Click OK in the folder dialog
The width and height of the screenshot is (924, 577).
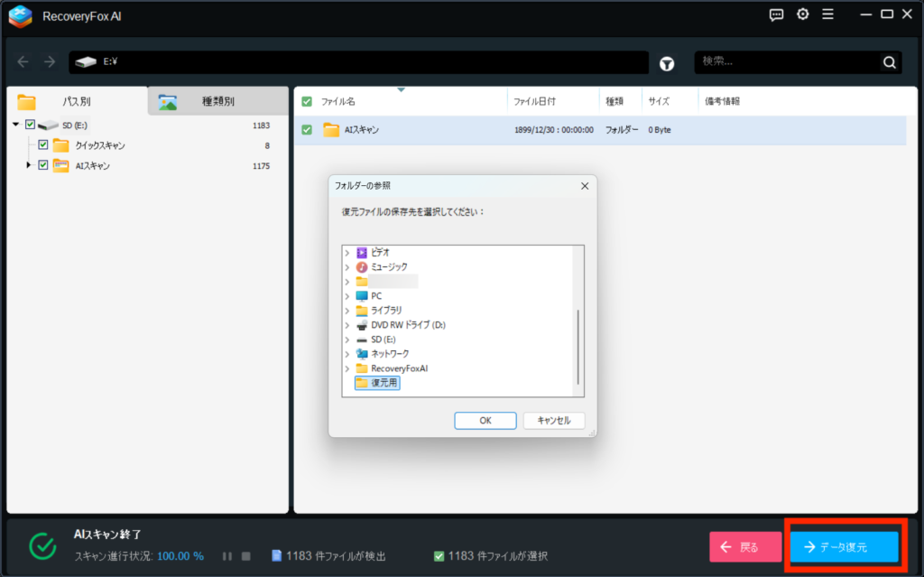point(485,421)
